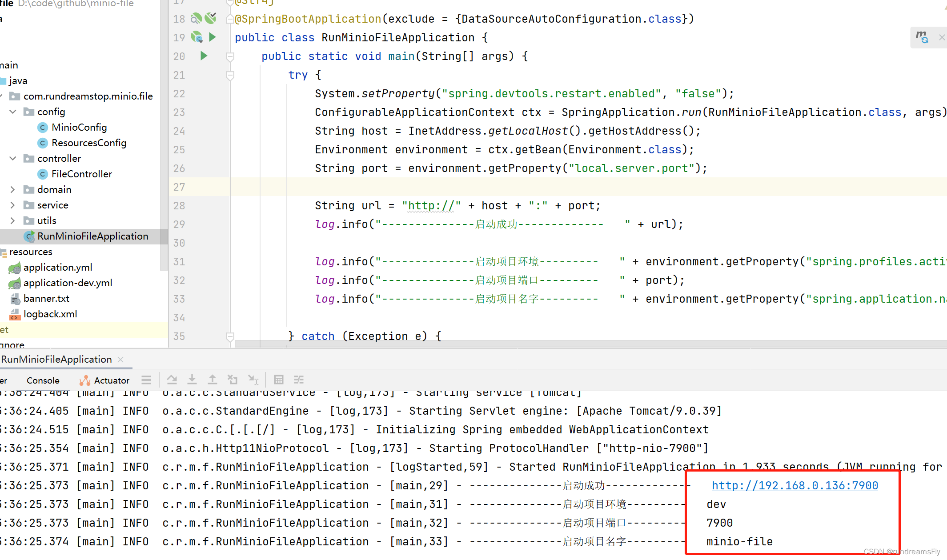
Task: Expand the domain folder
Action: [13, 189]
